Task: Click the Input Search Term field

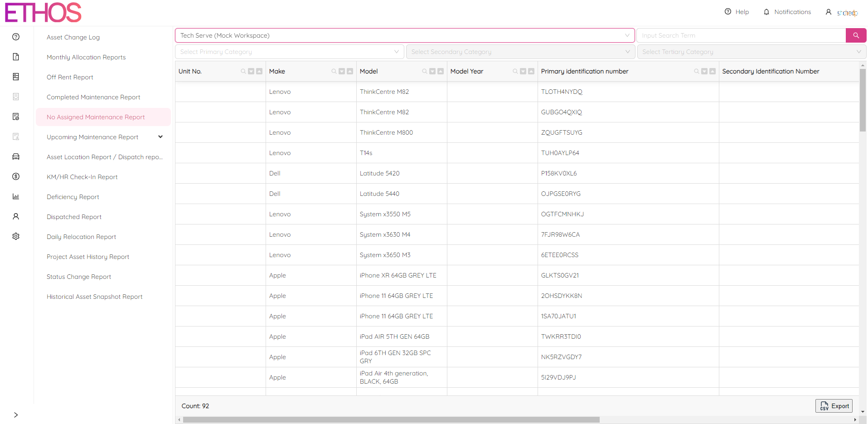Action: click(741, 35)
